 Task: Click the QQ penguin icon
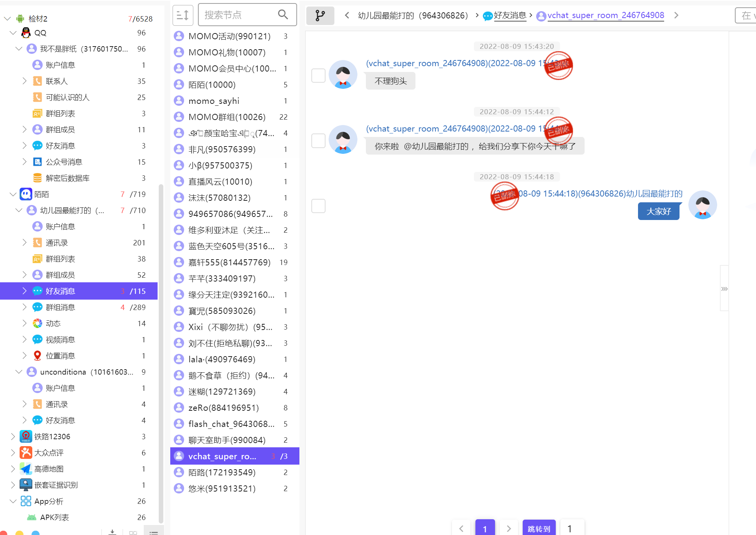click(x=26, y=33)
